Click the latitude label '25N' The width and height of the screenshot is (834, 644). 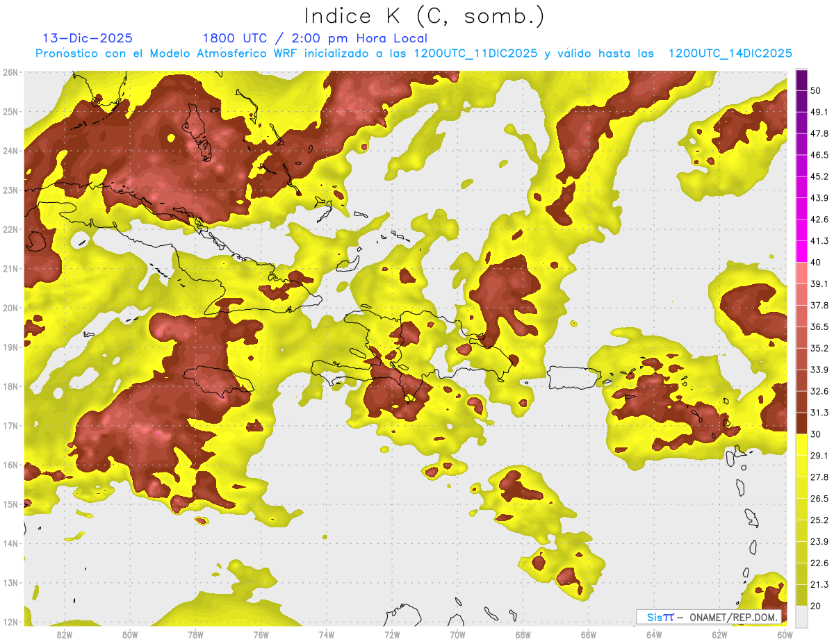click(10, 112)
